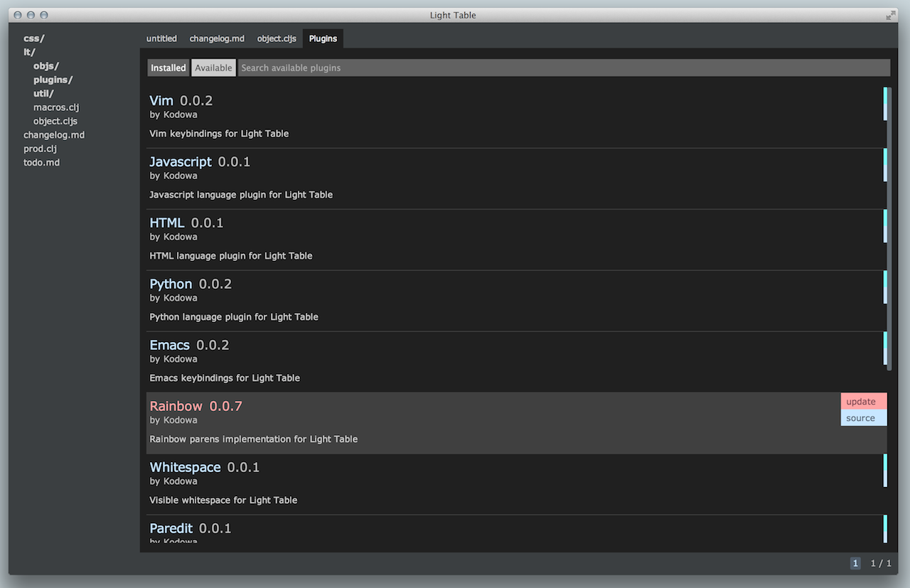
Task: Collapse the lt/ folder
Action: click(29, 52)
